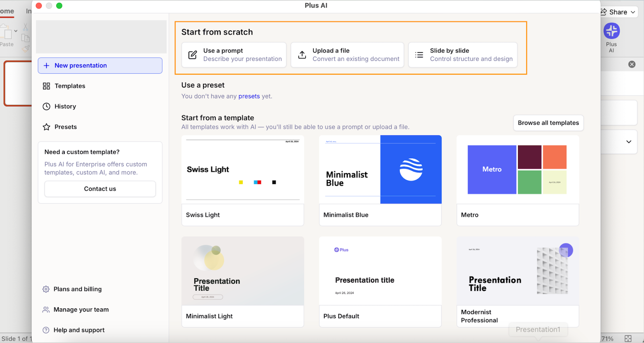Click the Use a prompt pencil icon
644x343 pixels.
click(193, 55)
